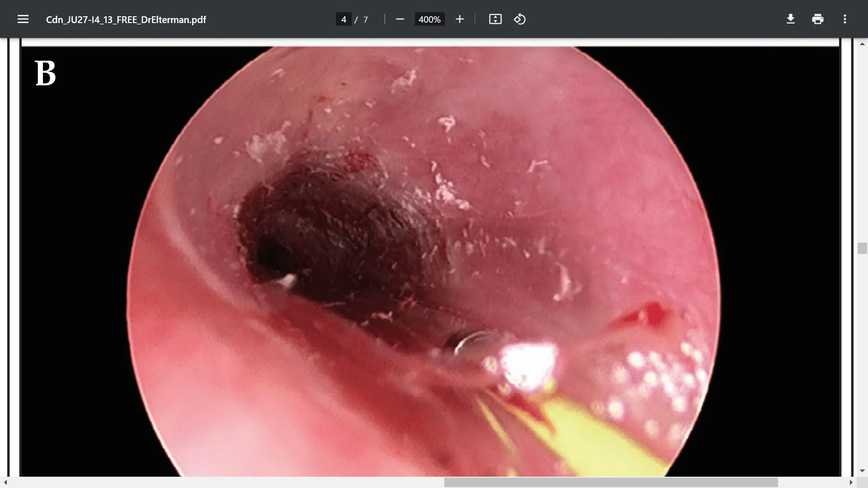This screenshot has width=868, height=488.
Task: Print the PDF document
Action: tap(818, 19)
